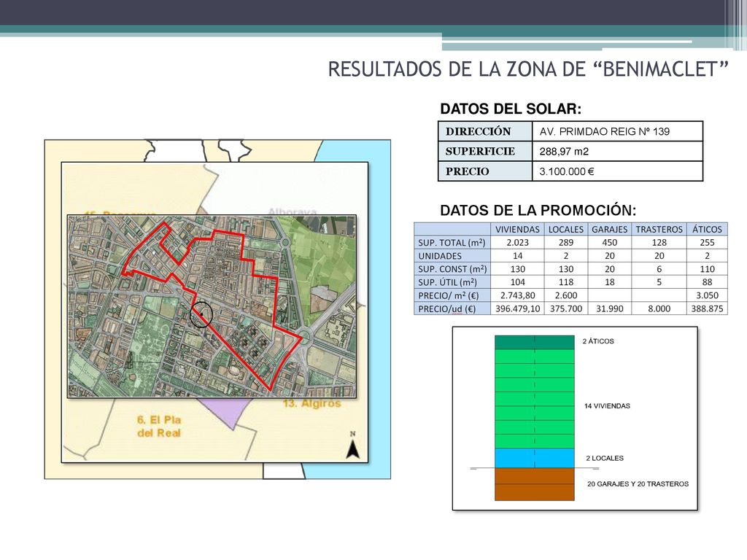This screenshot has width=747, height=560.
Task: Click the "14 VIVIENDAS" diagram label
Action: [x=608, y=405]
